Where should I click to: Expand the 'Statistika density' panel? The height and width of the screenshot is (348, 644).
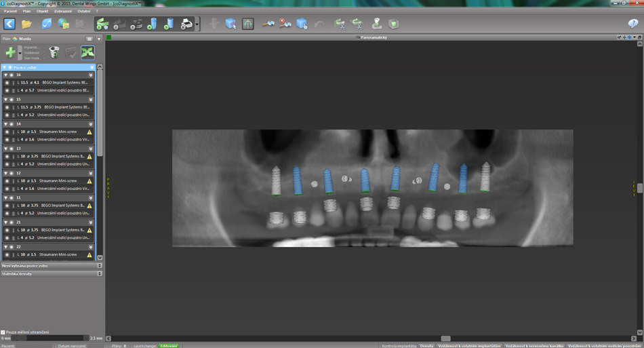100,273
